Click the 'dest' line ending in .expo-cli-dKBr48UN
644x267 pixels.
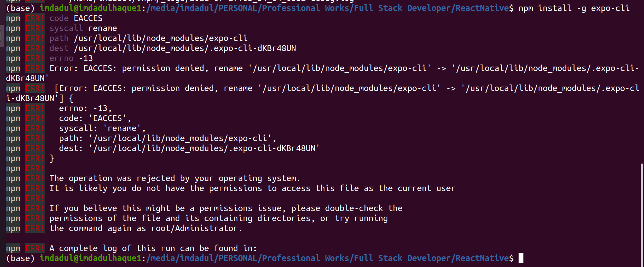tap(173, 48)
